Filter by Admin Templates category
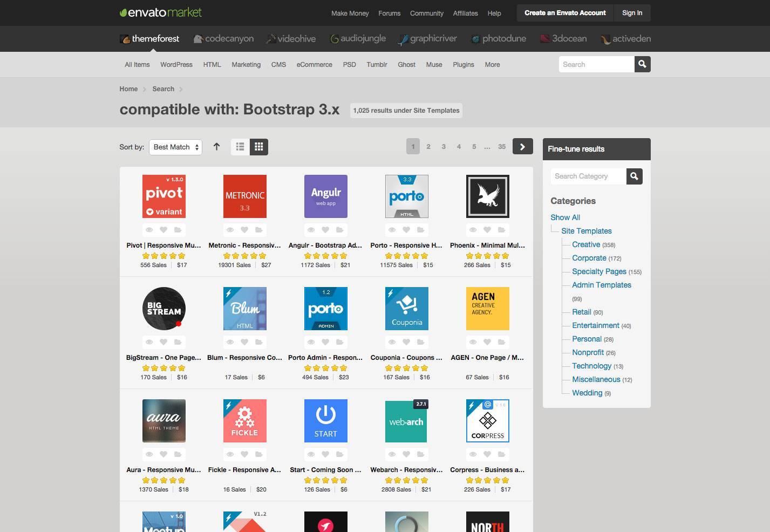The height and width of the screenshot is (532, 770). 602,285
